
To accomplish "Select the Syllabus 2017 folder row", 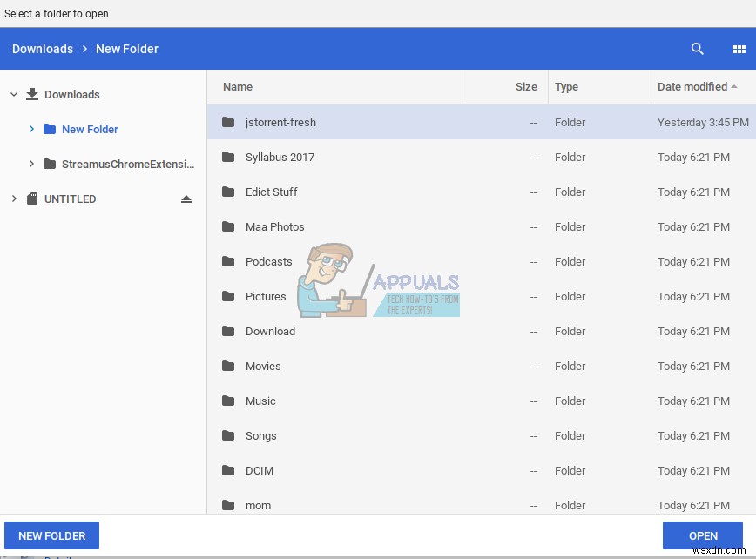I will [348, 157].
